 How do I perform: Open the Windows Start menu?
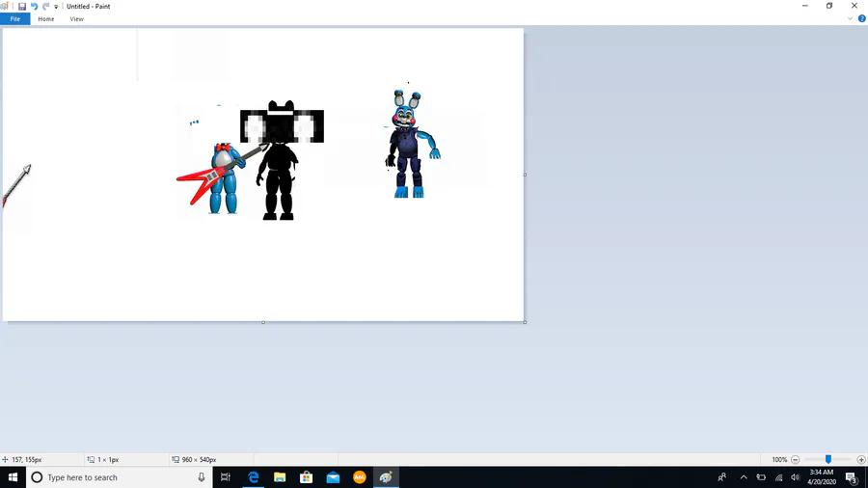13,477
